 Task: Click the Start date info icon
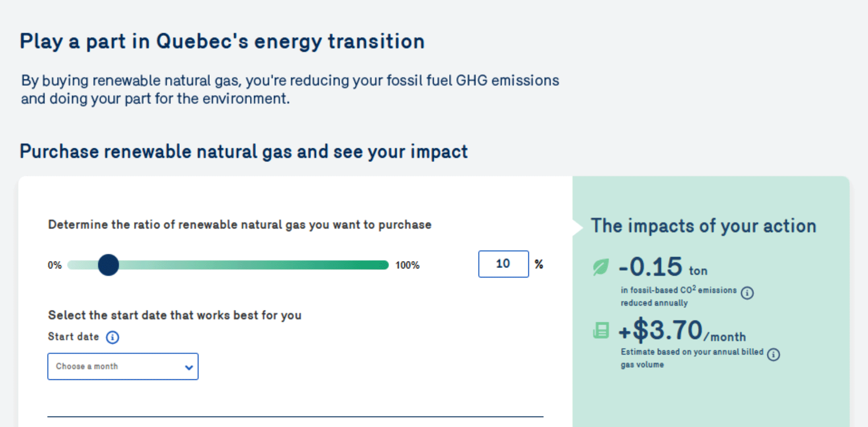coord(113,337)
